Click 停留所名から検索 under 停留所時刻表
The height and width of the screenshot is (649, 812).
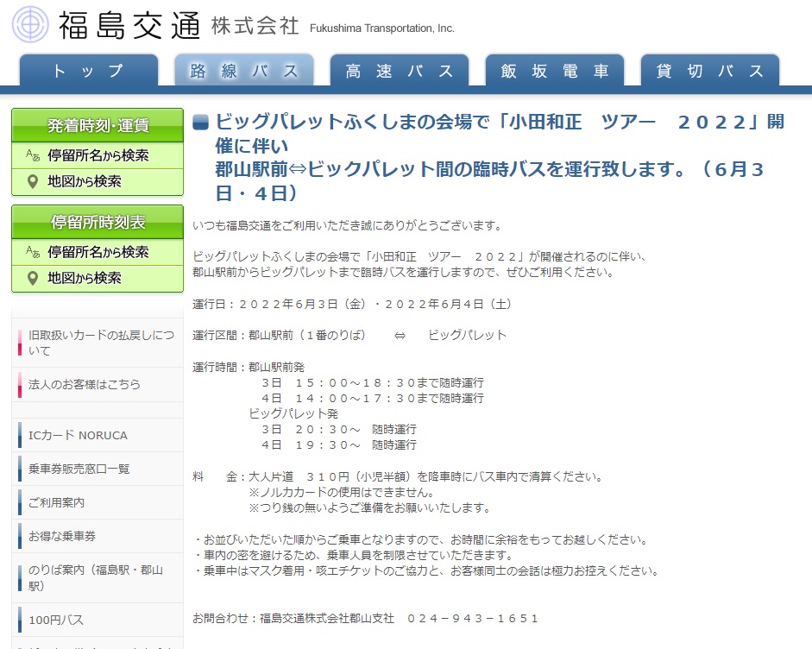98,252
